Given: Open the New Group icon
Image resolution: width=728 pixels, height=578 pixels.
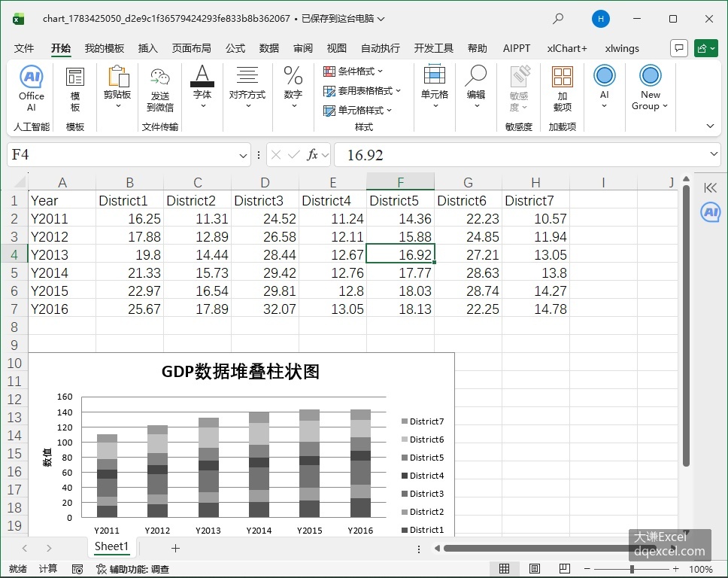Looking at the screenshot, I should [650, 88].
